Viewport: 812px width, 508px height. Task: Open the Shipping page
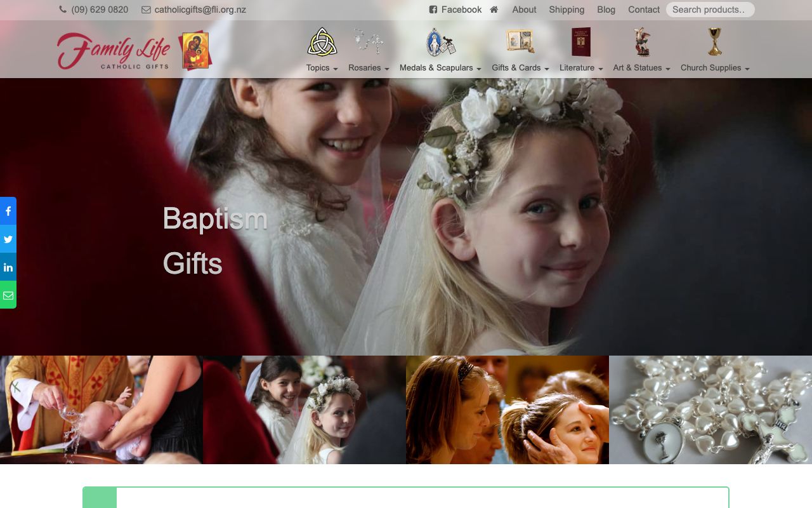tap(566, 10)
